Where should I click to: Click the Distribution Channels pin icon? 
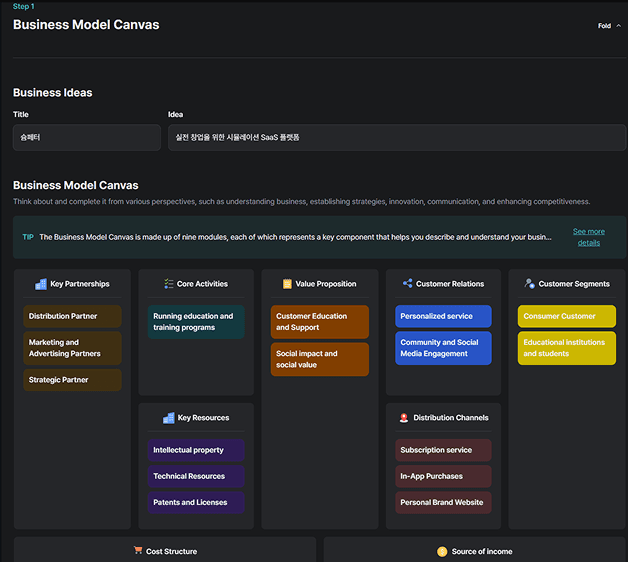pos(404,418)
